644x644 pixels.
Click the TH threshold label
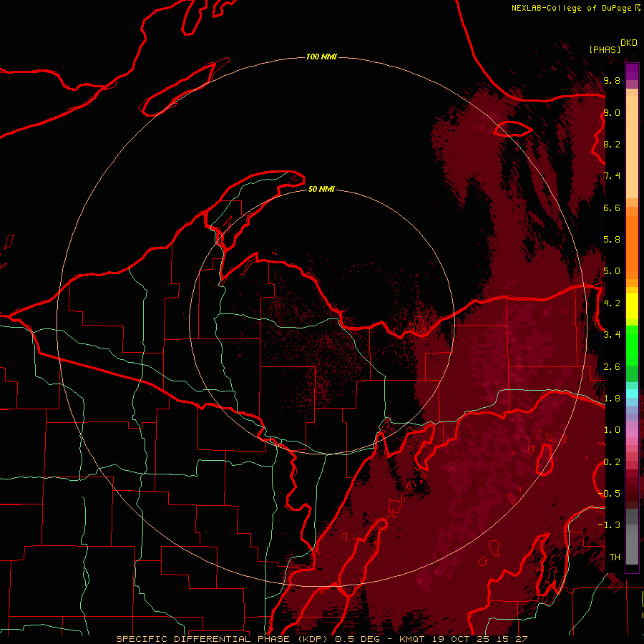[615, 557]
